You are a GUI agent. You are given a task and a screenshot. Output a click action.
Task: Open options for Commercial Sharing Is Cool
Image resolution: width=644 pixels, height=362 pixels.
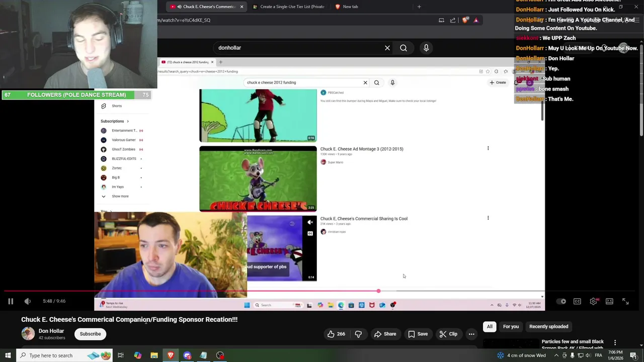pos(488,218)
